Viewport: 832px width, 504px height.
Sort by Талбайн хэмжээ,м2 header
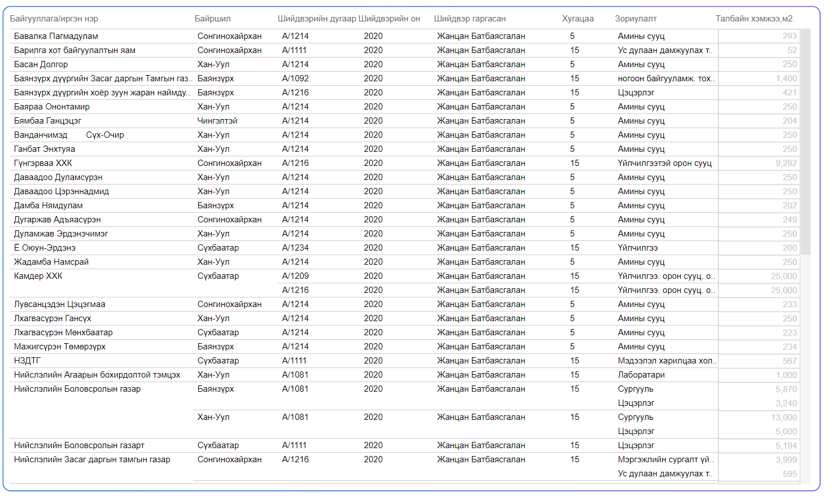[x=754, y=19]
